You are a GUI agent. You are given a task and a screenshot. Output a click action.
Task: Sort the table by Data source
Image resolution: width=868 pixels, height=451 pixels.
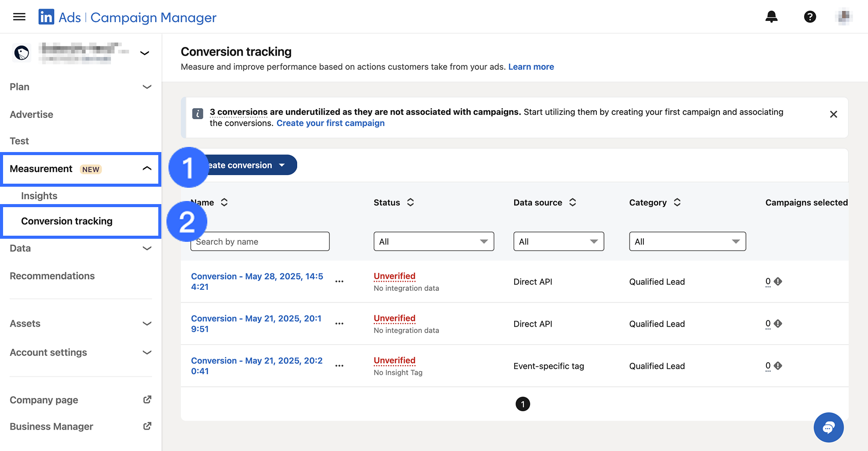point(572,203)
